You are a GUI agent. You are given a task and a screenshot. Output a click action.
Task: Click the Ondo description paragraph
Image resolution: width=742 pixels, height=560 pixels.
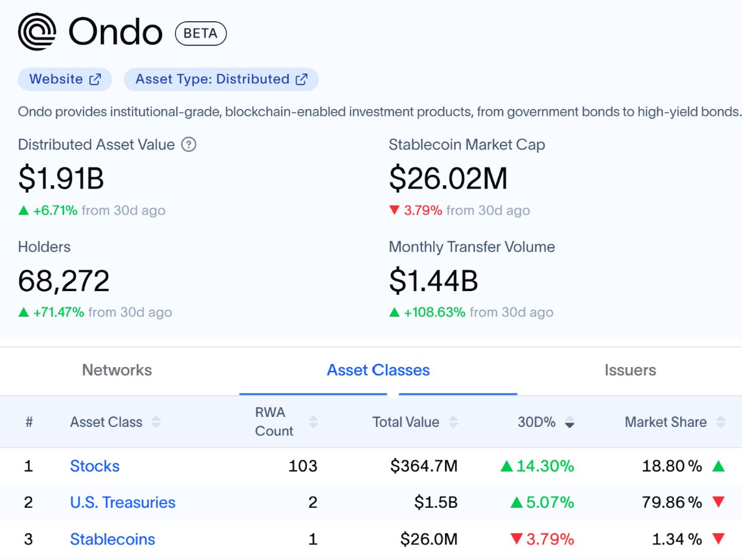380,111
